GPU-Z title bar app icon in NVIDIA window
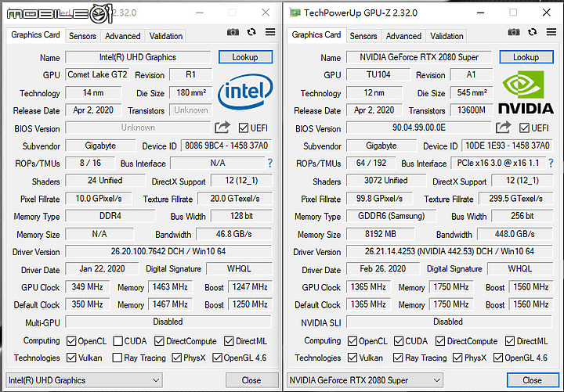Image resolution: width=564 pixels, height=392 pixels. pyautogui.click(x=295, y=13)
